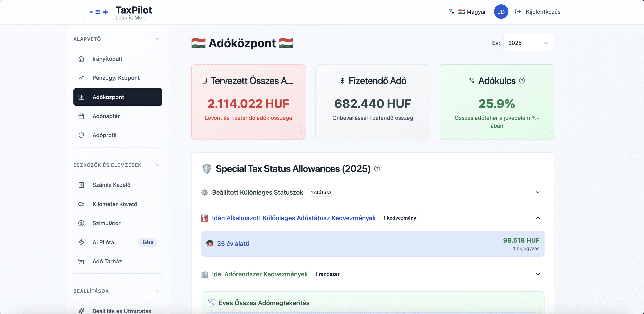Expand Beállított Különleges Státuszok row
Screen dimensions: 644x314
coord(538,193)
